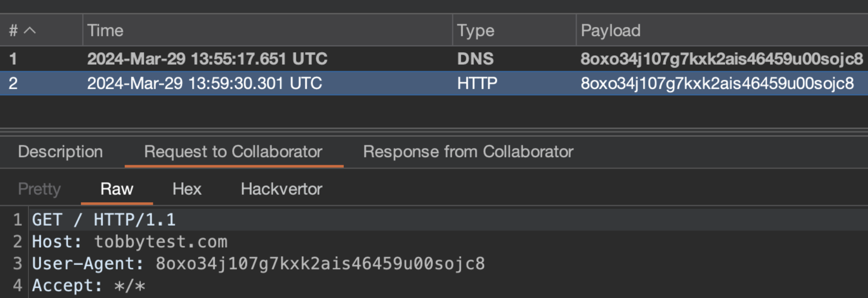Select the Raw view tab

(x=116, y=189)
